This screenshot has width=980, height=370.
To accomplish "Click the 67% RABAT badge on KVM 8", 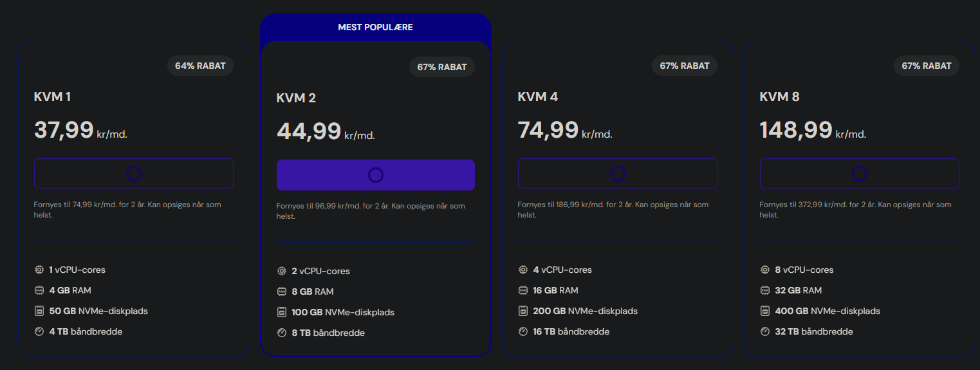I will pyautogui.click(x=926, y=66).
